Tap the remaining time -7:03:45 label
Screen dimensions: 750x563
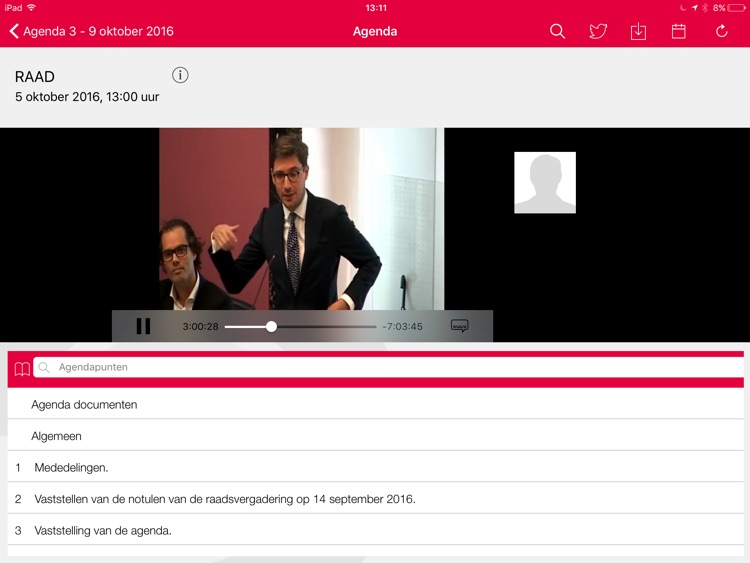tap(402, 327)
